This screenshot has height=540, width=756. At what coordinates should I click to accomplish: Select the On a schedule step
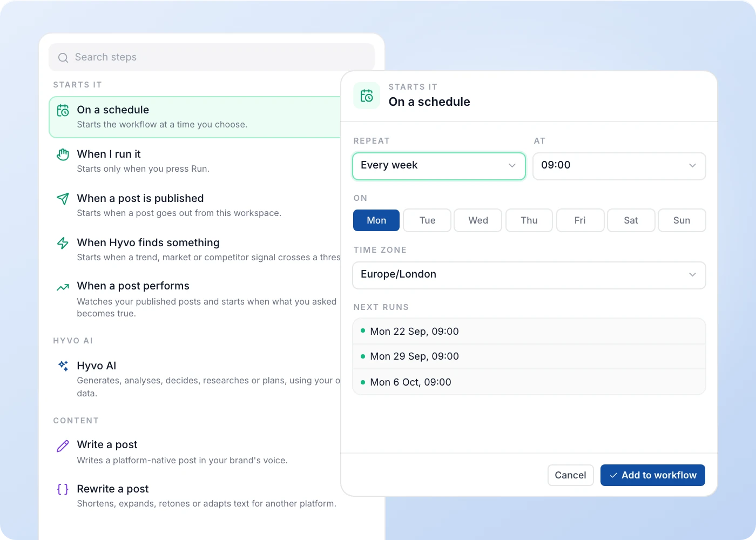tap(195, 117)
